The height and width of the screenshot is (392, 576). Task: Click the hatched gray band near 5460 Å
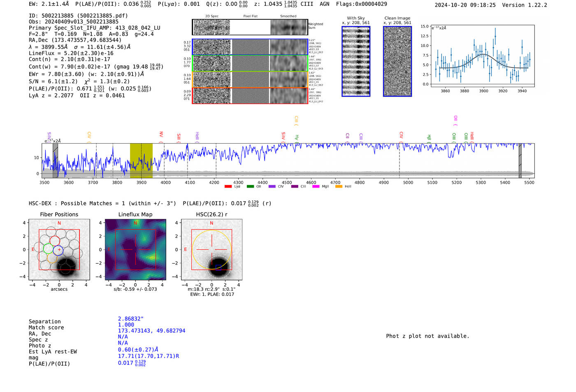tap(520, 161)
